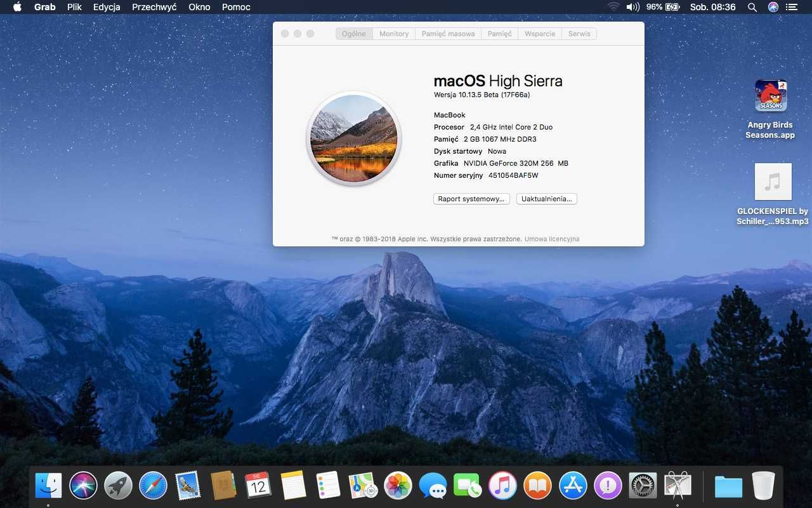Open Notification Center list icon
The width and height of the screenshot is (812, 508).
coord(791,7)
